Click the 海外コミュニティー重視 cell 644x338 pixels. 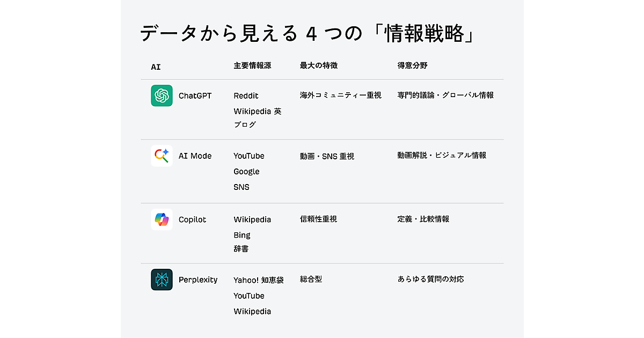pos(340,95)
